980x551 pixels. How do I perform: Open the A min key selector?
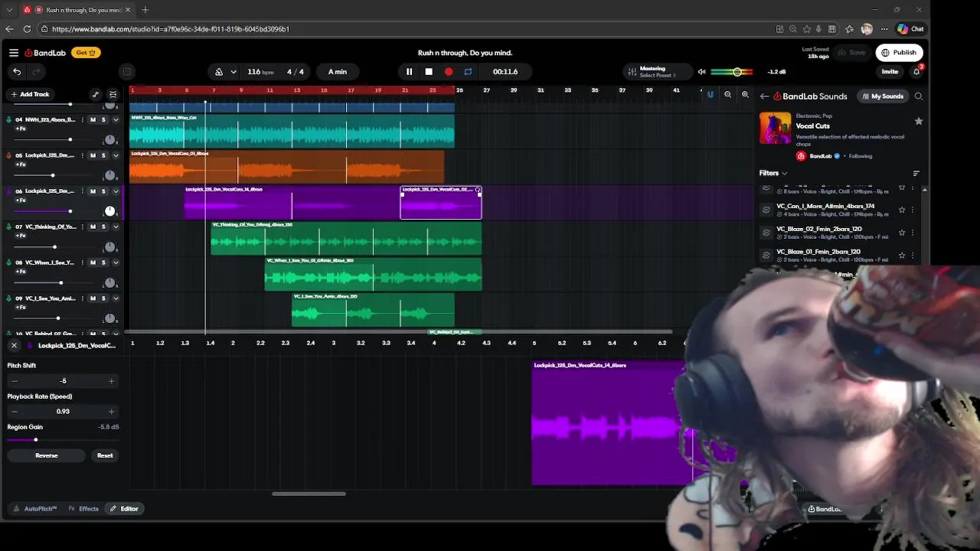pyautogui.click(x=338, y=72)
